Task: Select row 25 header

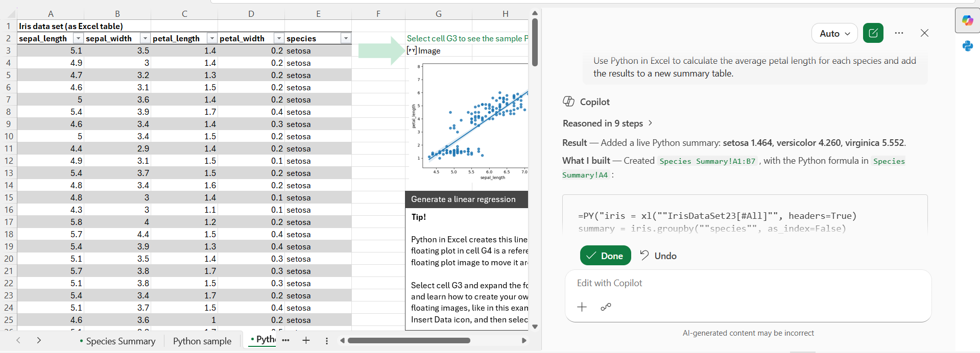Action: pos(9,320)
